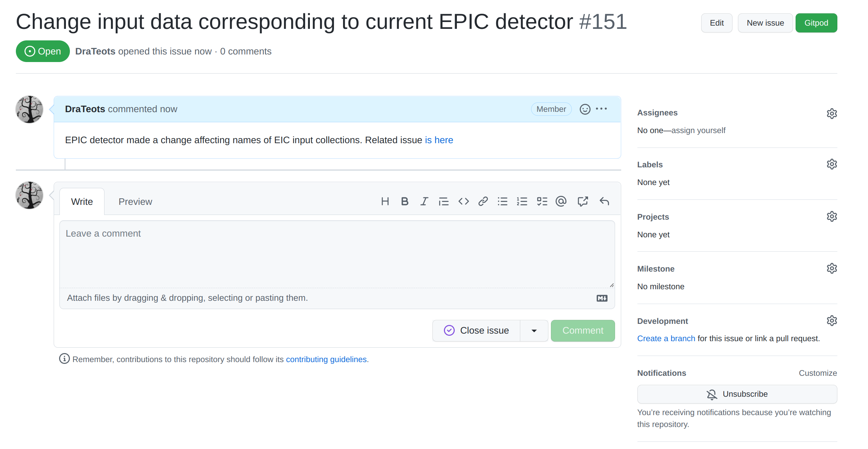868x449 pixels.
Task: Click the 'commented now' timestamp
Action: [142, 109]
